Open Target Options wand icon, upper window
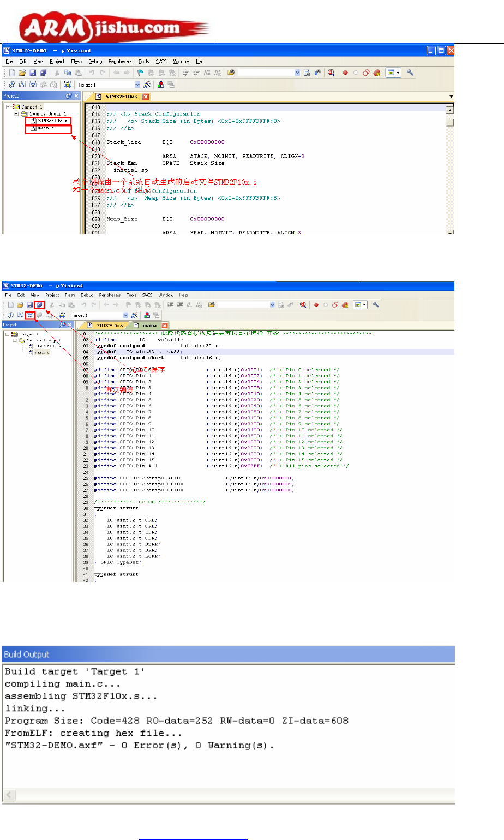The height and width of the screenshot is (840, 504). click(x=147, y=85)
